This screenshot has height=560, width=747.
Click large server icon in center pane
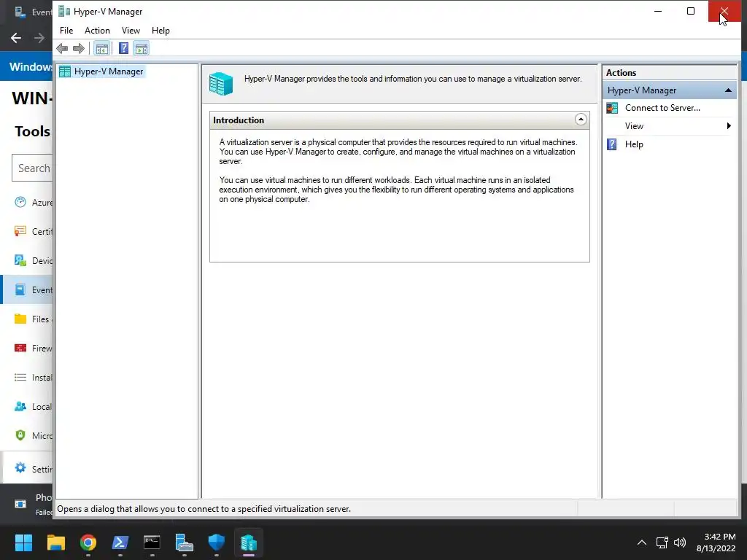pyautogui.click(x=220, y=84)
